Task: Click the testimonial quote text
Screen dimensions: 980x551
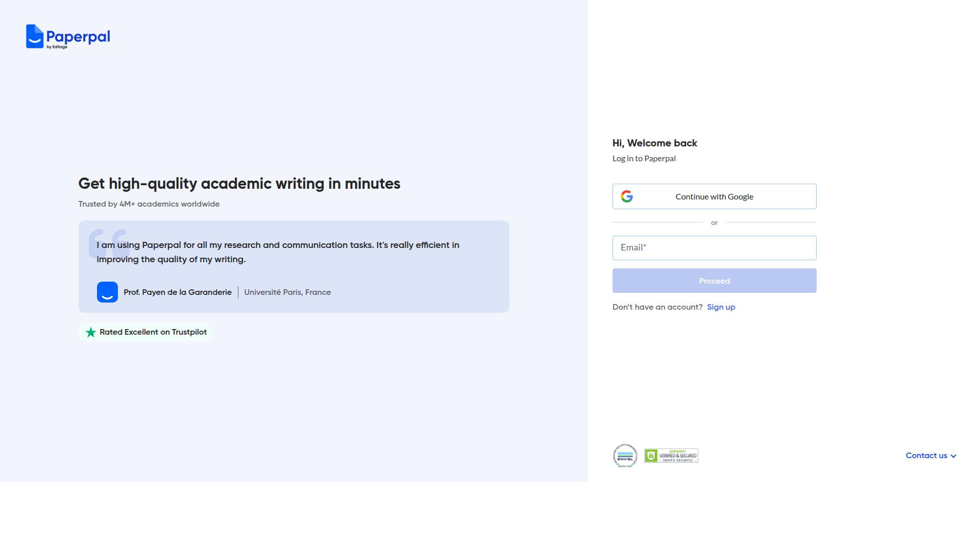Action: pyautogui.click(x=278, y=252)
